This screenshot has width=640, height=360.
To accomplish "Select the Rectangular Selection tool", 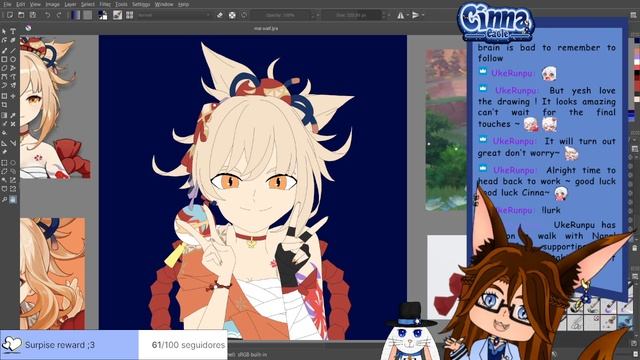I will pyautogui.click(x=4, y=162).
